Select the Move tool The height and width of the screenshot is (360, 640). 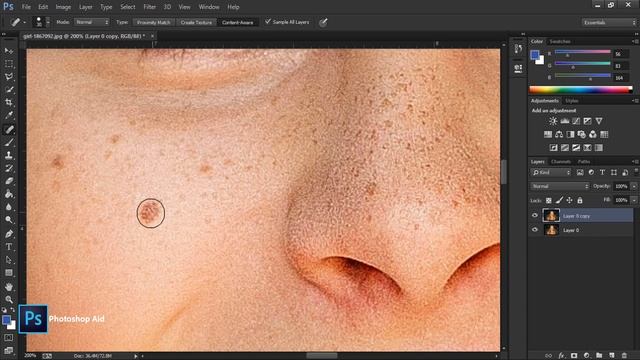[x=9, y=51]
